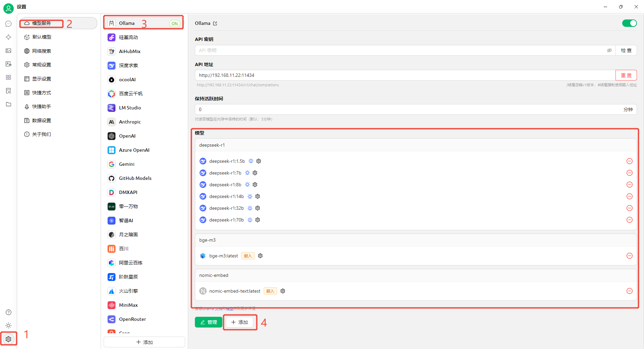Open settings gear for deepseek-r1:70b
This screenshot has height=349, width=644.
pyautogui.click(x=258, y=220)
